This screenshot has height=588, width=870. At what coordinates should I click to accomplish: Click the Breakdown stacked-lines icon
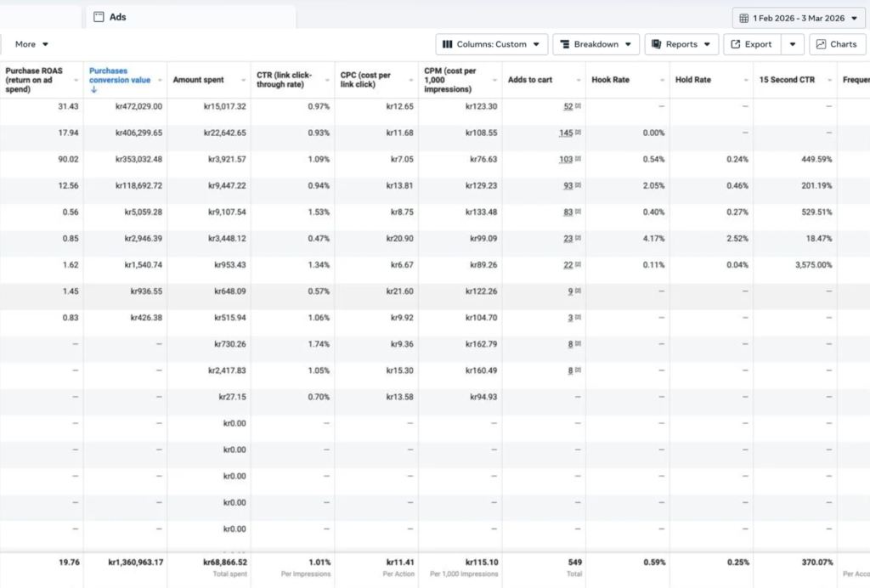[x=564, y=44]
